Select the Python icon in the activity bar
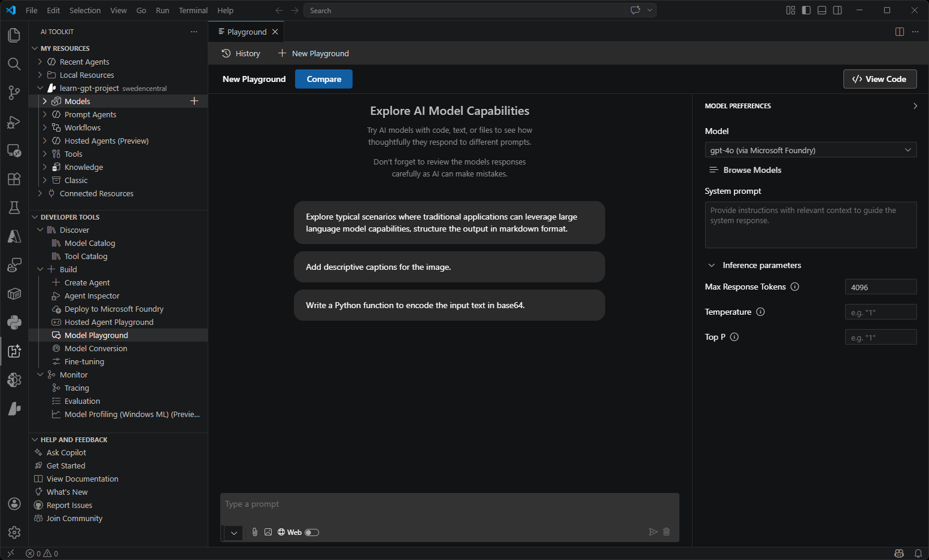 coord(14,322)
